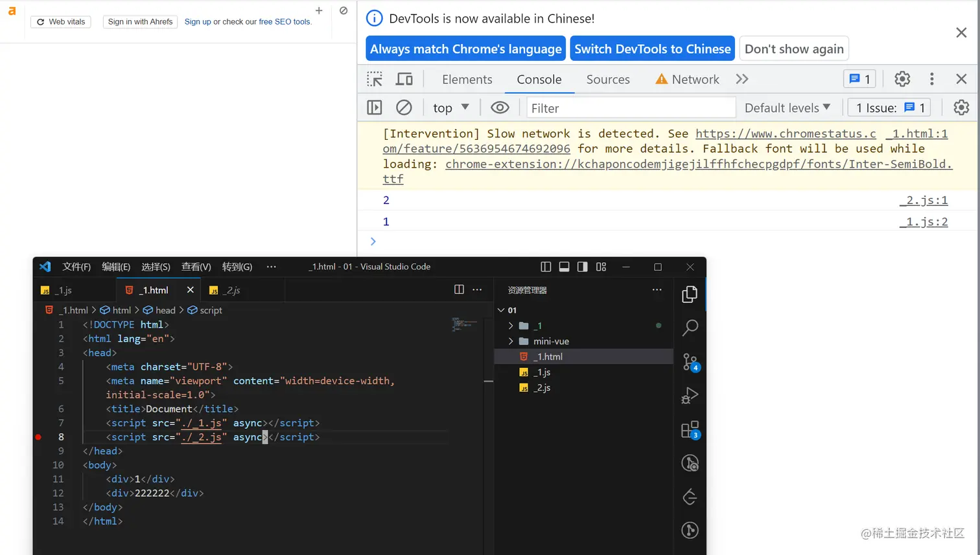980x555 pixels.
Task: Open the _2.js:1 source link
Action: 924,200
